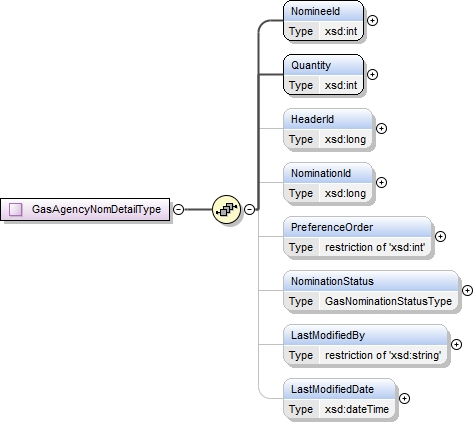The width and height of the screenshot is (475, 424).
Task: Expand the NominationStatus element
Action: click(467, 290)
